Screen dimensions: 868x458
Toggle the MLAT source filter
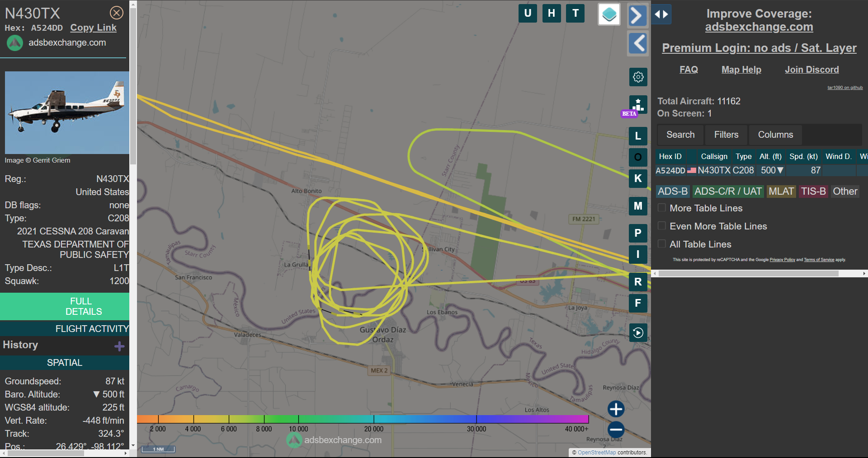[x=781, y=192]
